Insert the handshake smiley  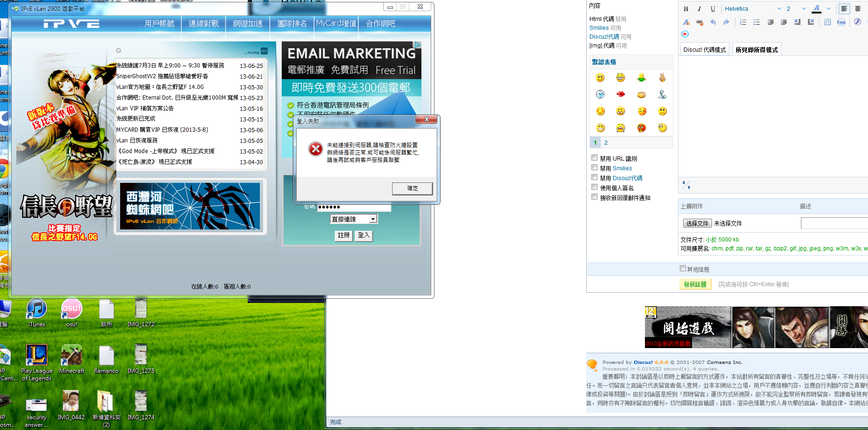click(x=642, y=94)
